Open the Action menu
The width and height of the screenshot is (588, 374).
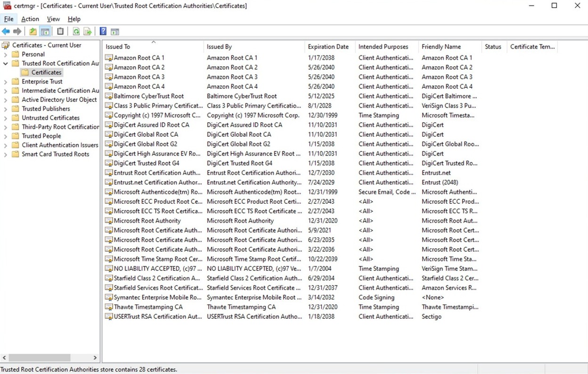point(30,19)
